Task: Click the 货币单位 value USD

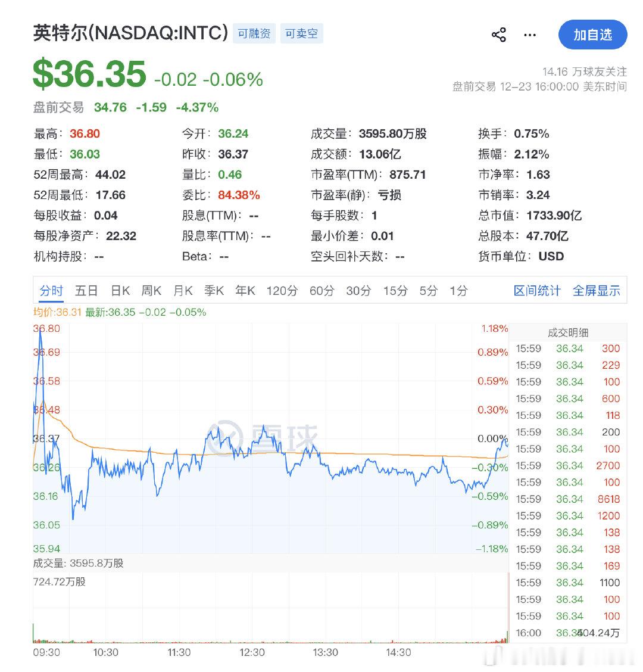Action: [x=551, y=257]
